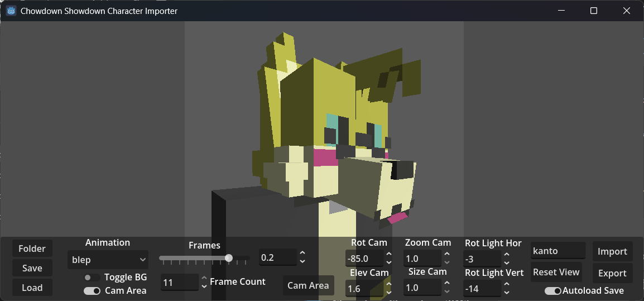The height and width of the screenshot is (301, 644).
Task: Click the Export button
Action: point(612,273)
